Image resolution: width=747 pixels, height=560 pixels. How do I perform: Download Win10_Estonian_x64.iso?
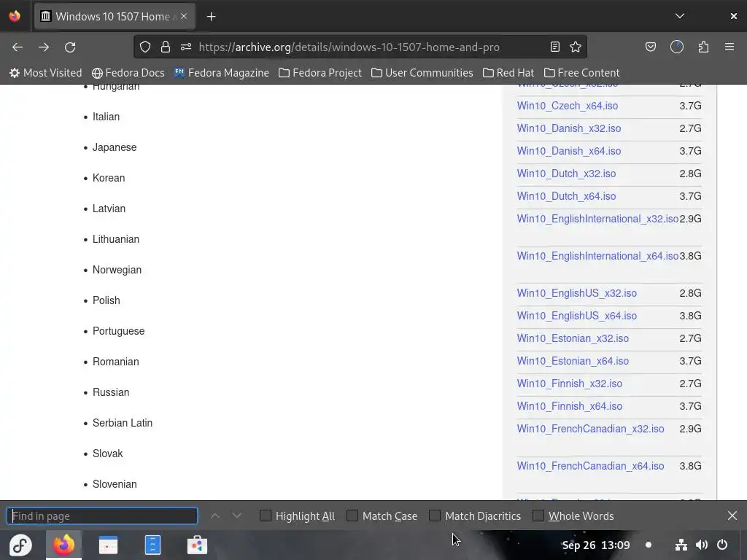coord(573,361)
